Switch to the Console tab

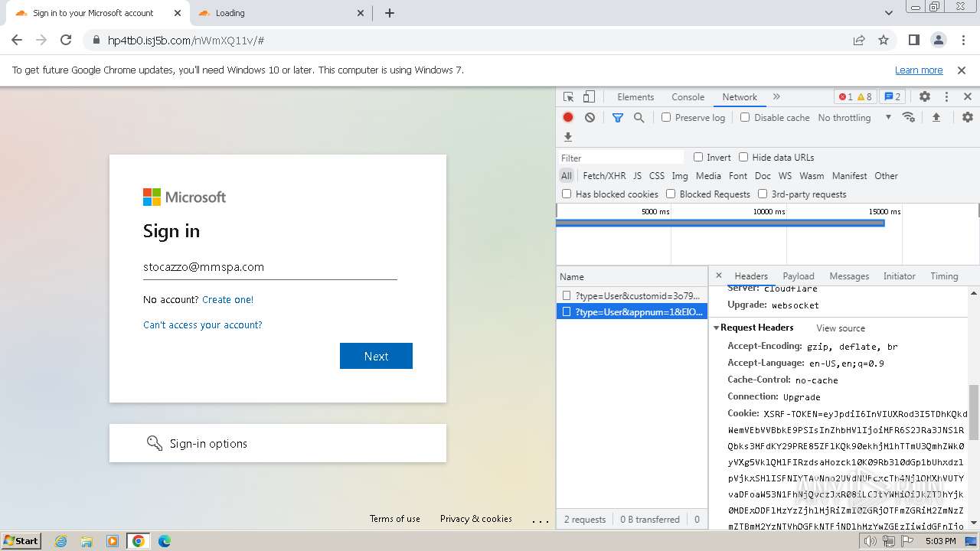688,97
